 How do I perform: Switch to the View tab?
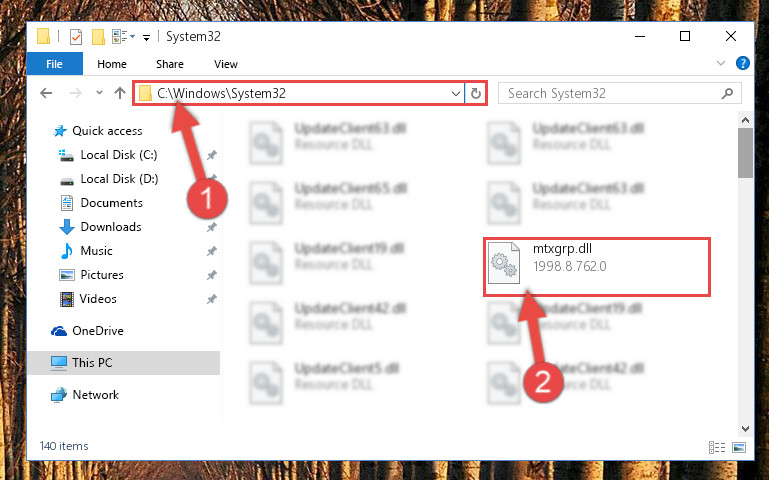coord(226,64)
